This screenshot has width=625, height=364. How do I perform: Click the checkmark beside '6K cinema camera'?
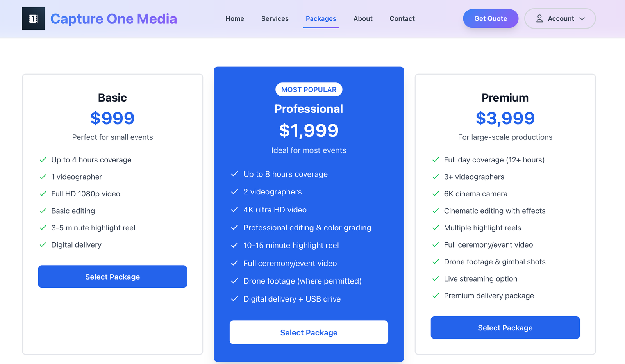pos(436,194)
